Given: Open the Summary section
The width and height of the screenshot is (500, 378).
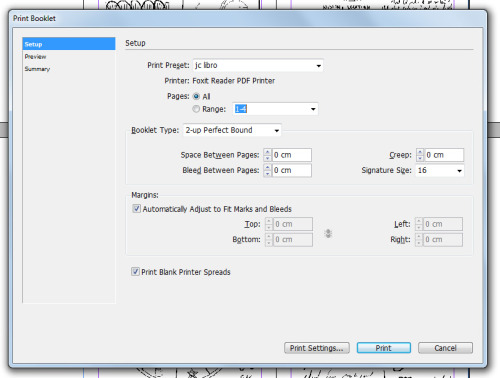Looking at the screenshot, I should pos(37,69).
